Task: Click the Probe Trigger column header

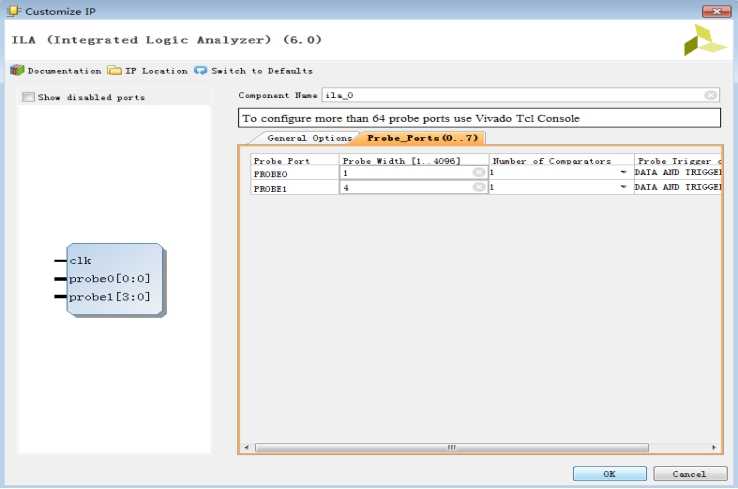Action: click(678, 160)
